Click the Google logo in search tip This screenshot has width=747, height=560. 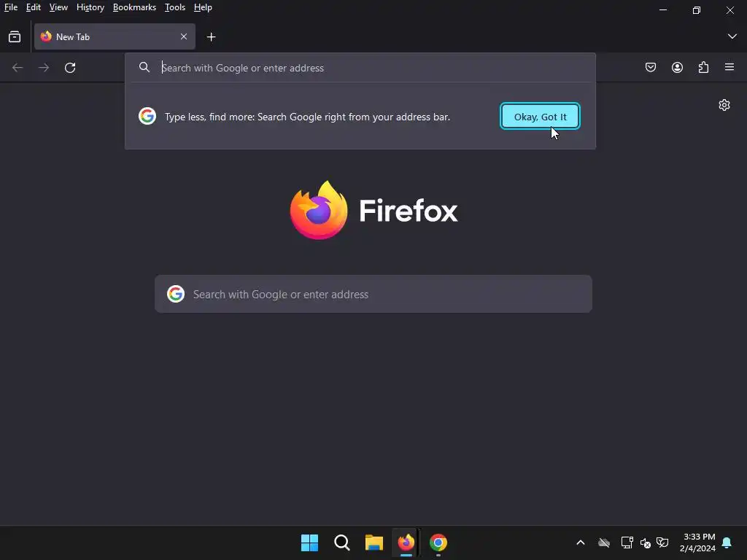(x=147, y=116)
